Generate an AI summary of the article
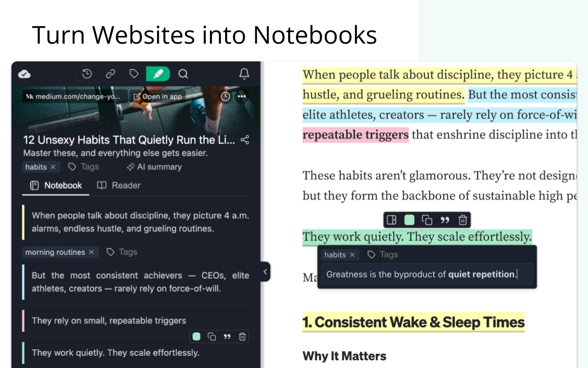The image size is (588, 368). click(154, 167)
